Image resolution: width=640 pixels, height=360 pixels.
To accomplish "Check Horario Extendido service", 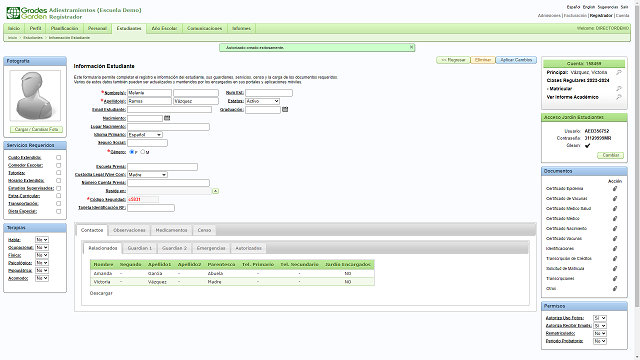I will pos(58,180).
